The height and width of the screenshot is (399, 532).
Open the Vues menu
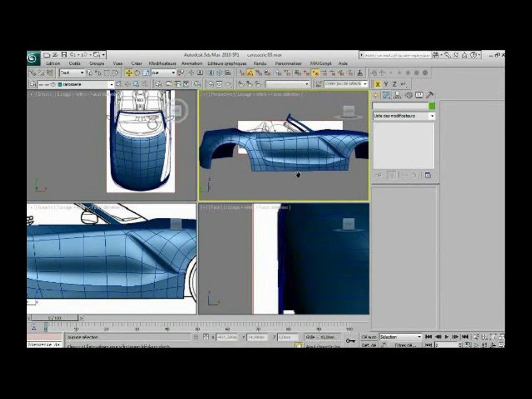click(x=117, y=63)
